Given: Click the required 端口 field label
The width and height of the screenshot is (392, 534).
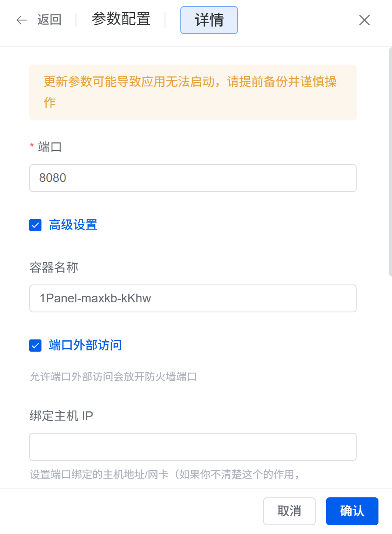Looking at the screenshot, I should pyautogui.click(x=50, y=147).
